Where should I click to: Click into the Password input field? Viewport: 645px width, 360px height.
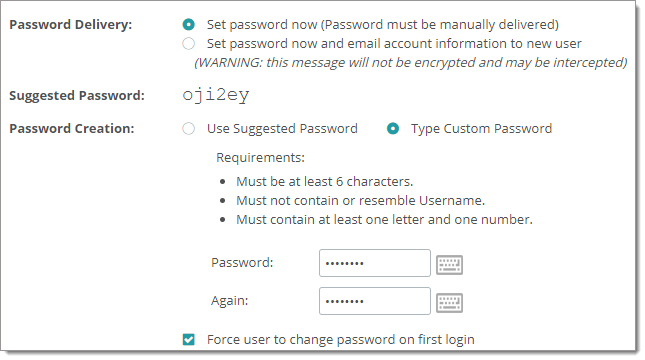375,263
